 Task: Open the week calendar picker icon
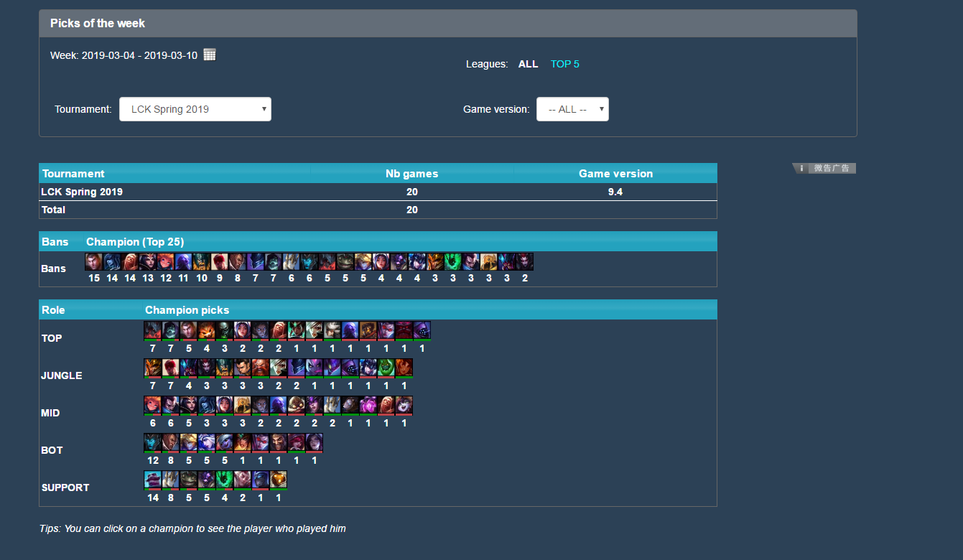pos(210,55)
